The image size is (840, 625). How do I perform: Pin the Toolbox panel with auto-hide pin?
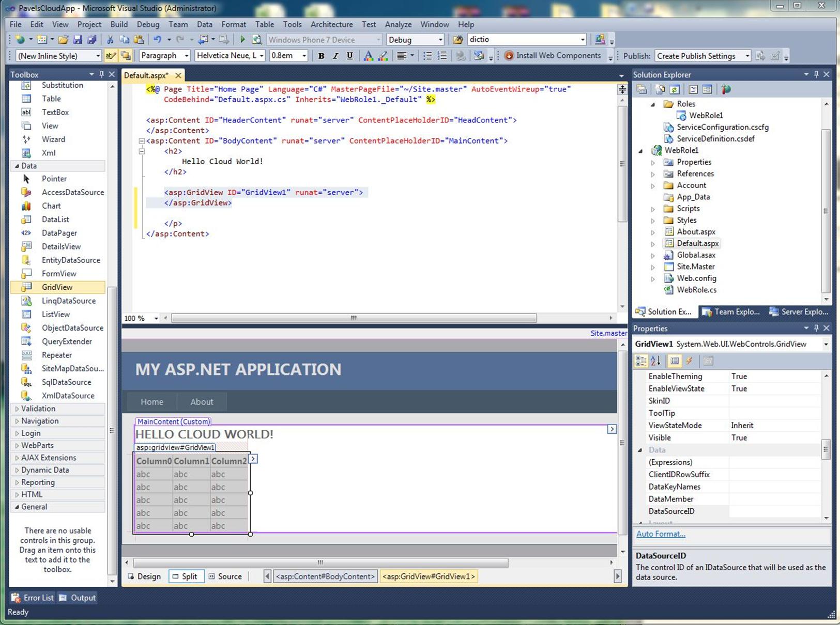pos(102,74)
